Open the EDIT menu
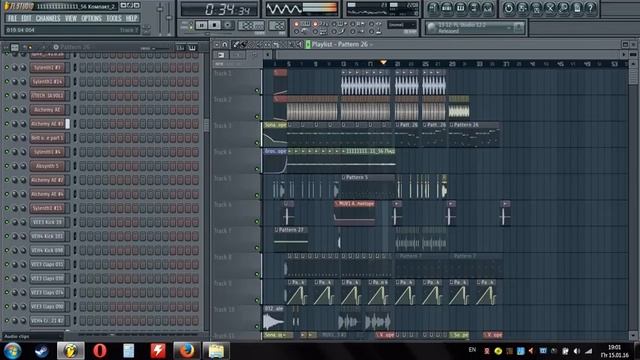Image resolution: width=640 pixels, height=360 pixels. tap(27, 18)
